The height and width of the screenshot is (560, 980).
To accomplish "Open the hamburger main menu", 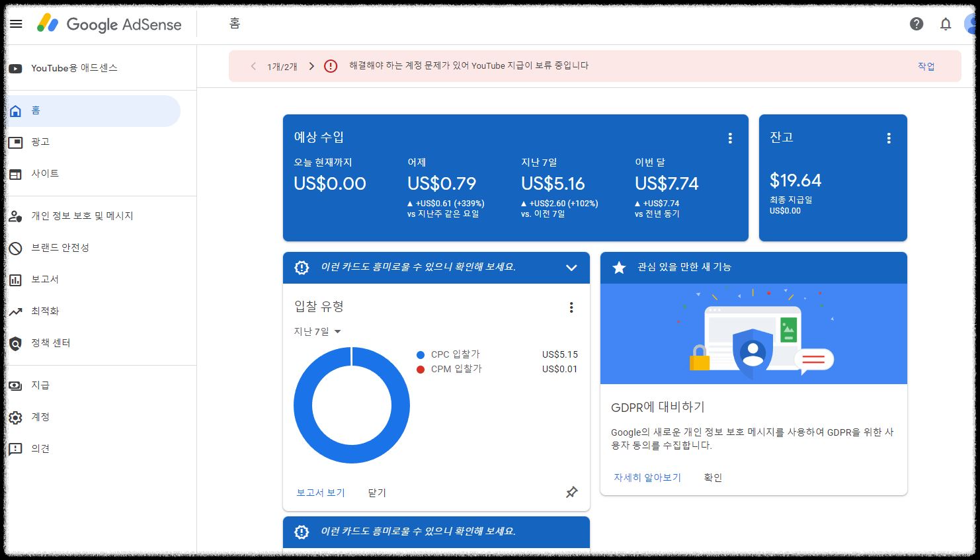I will pos(16,24).
